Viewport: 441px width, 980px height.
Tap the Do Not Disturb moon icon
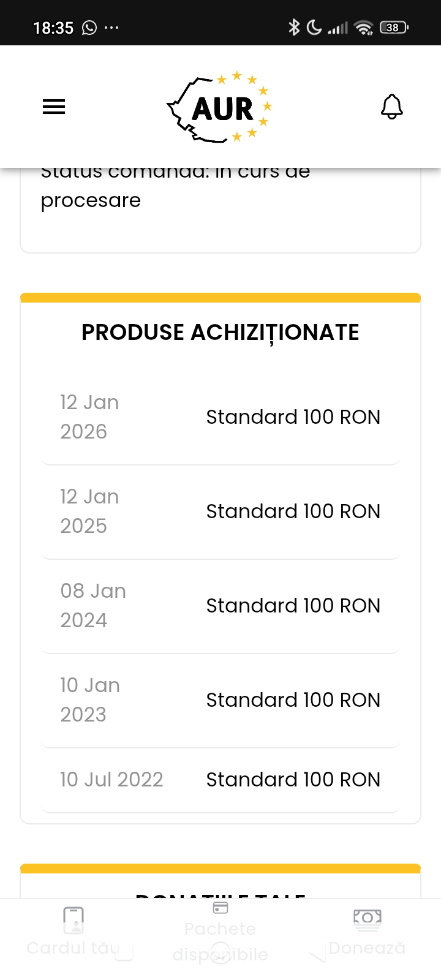pos(314,27)
